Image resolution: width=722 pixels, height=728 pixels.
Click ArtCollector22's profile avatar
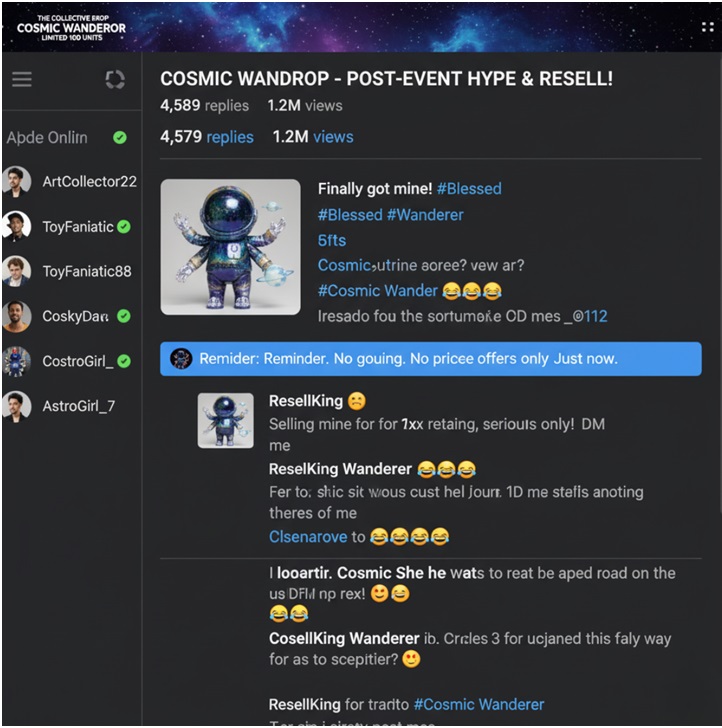point(16,182)
